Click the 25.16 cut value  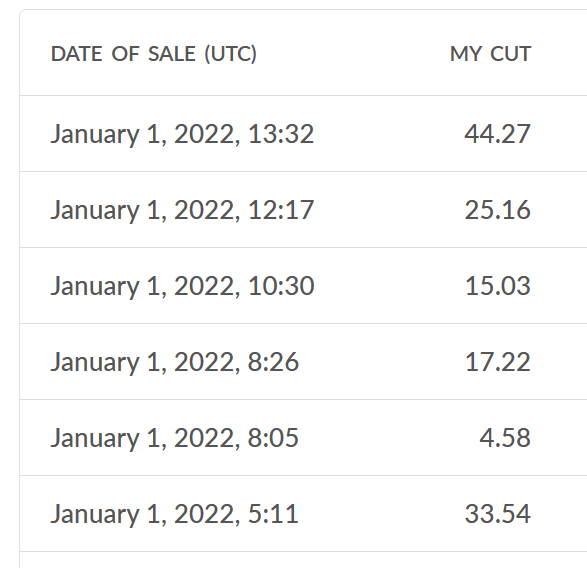coord(497,210)
